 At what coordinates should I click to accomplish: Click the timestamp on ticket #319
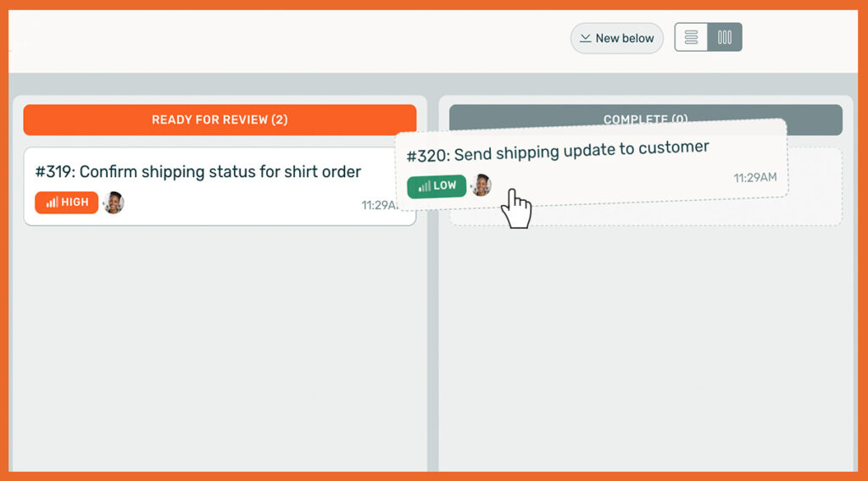pos(380,205)
